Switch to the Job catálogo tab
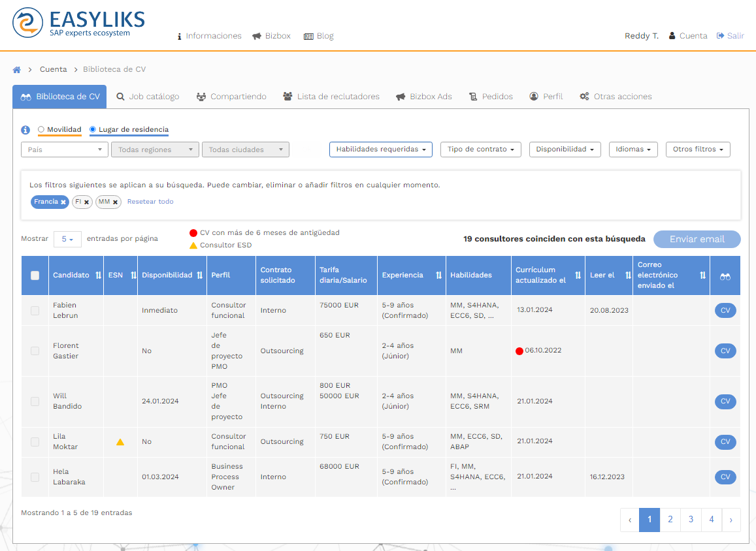 tap(148, 97)
